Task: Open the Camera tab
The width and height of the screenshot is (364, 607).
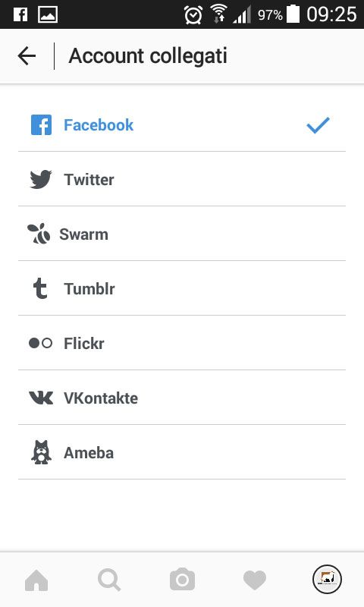Action: click(182, 580)
